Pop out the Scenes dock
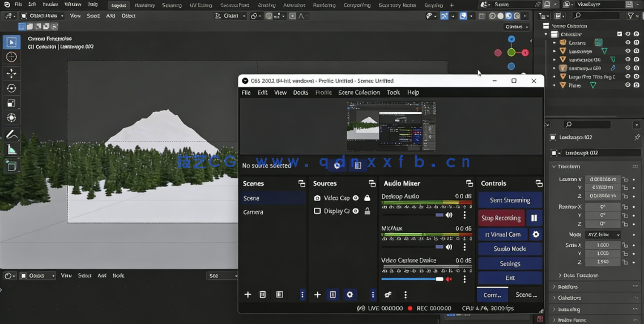This screenshot has height=324, width=644. pos(301,184)
